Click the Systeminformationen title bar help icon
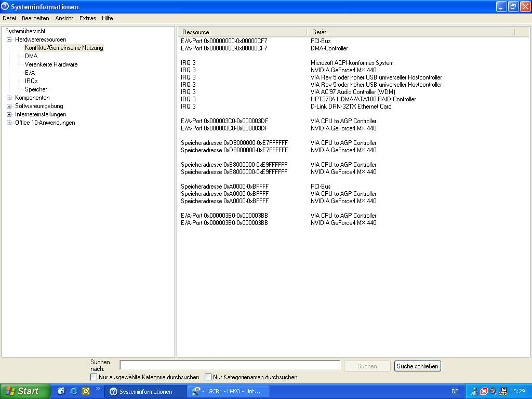Viewport: 532px width, 399px height. (5, 6)
